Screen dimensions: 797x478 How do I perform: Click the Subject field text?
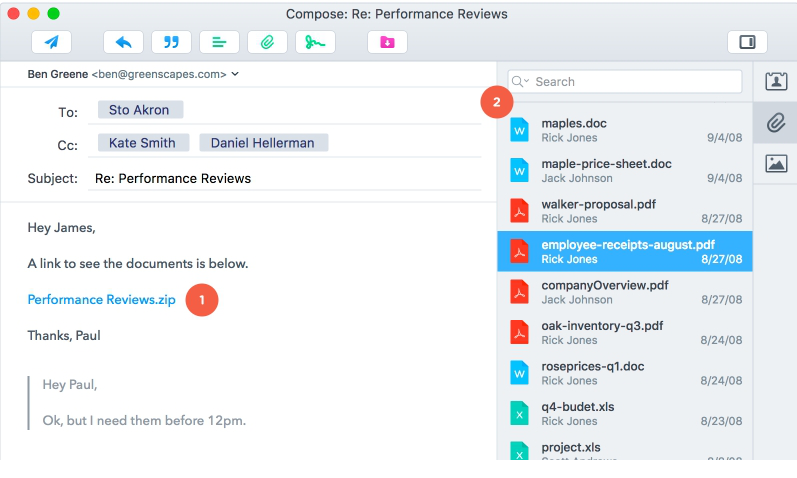point(173,178)
